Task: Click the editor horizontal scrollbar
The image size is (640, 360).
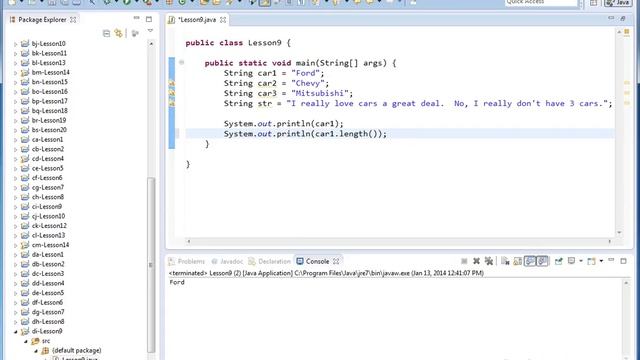Action: click(x=399, y=241)
